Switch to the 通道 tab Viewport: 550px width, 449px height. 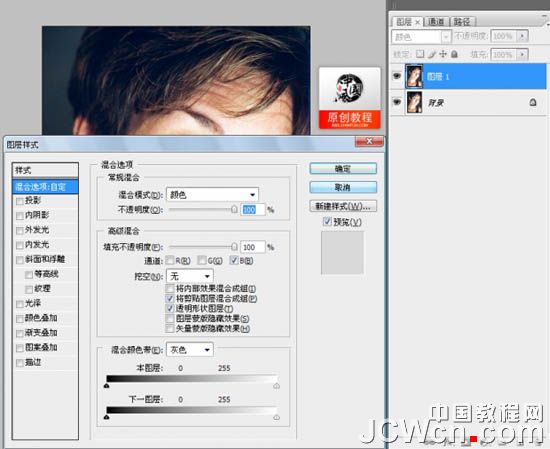click(x=436, y=22)
